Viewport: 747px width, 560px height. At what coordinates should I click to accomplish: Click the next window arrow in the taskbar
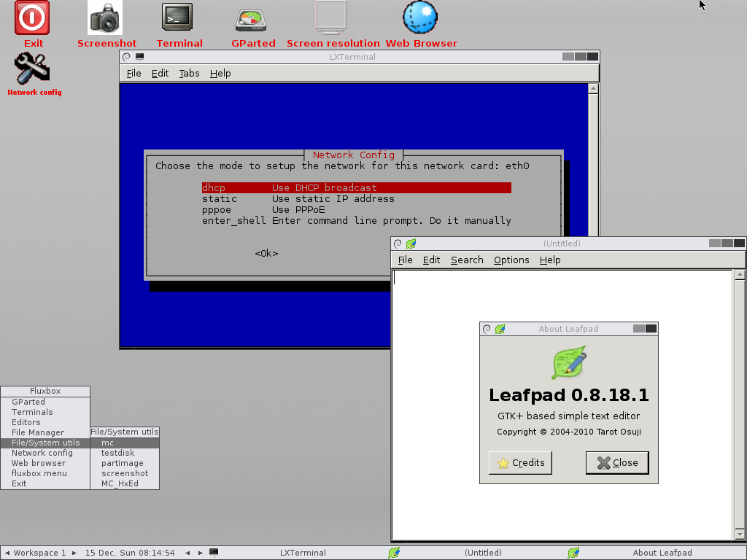coord(201,553)
